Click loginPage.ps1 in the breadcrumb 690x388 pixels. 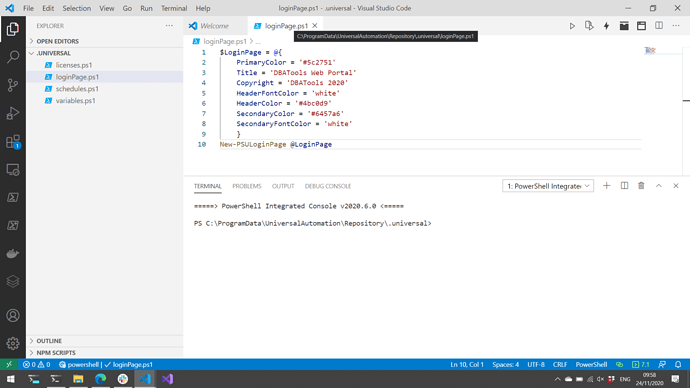[x=225, y=41]
